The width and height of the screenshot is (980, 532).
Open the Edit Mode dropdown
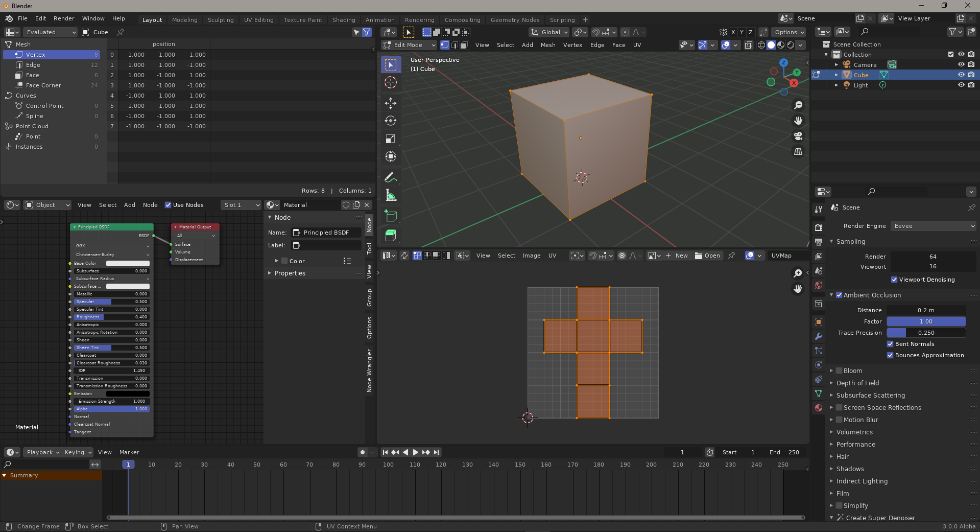tap(410, 45)
